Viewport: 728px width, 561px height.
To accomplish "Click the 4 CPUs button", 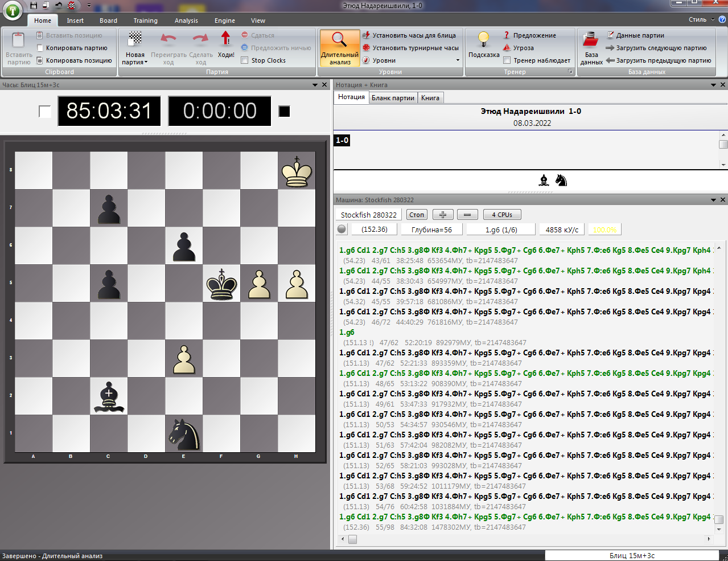I will tap(501, 215).
